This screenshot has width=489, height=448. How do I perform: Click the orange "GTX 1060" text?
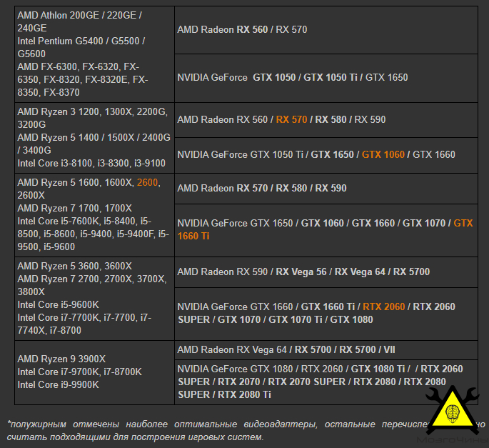tap(383, 154)
